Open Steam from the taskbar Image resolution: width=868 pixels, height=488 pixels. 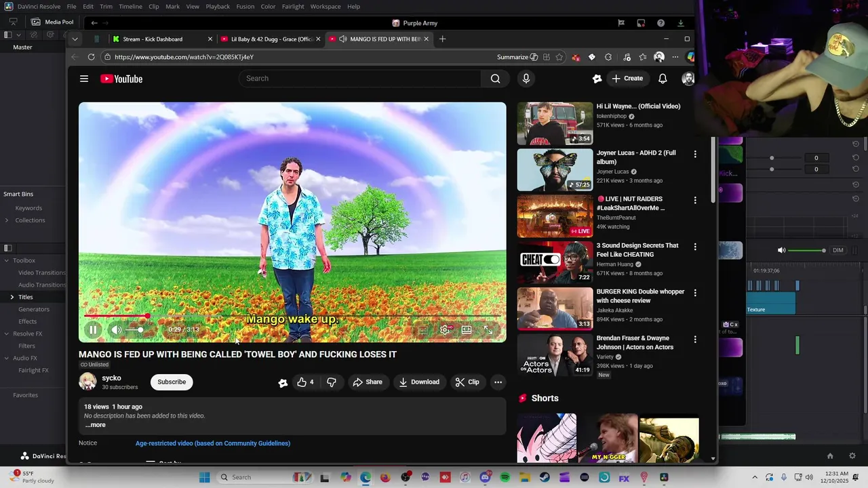click(x=545, y=477)
